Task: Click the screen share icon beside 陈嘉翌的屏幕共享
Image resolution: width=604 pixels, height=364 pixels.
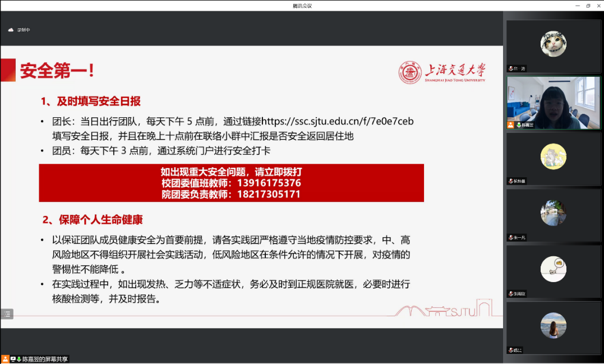Action: click(x=13, y=359)
